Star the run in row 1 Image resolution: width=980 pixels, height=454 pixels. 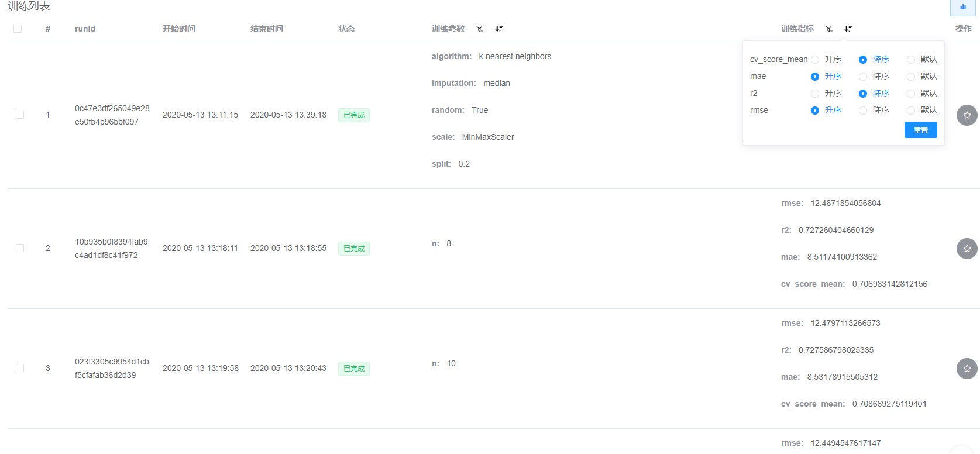967,115
